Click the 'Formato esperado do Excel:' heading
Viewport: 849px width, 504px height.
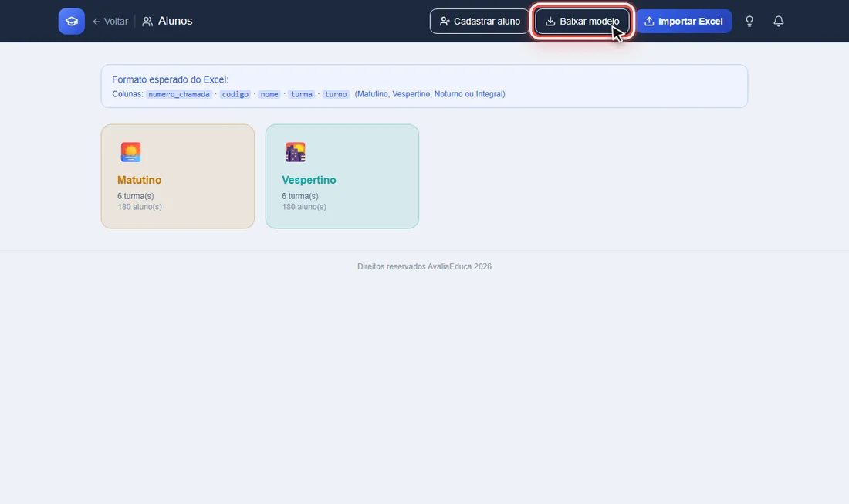tap(170, 79)
